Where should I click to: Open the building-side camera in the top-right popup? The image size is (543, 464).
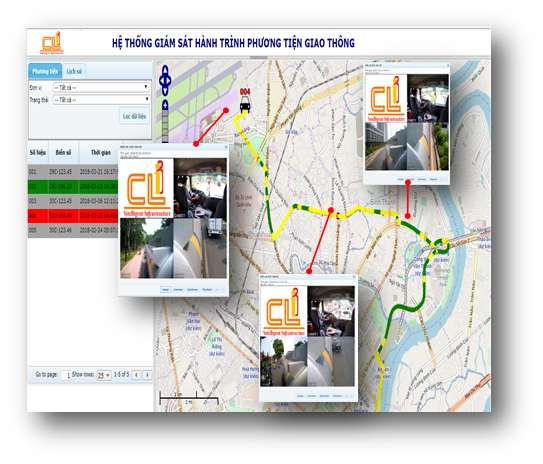[386, 146]
